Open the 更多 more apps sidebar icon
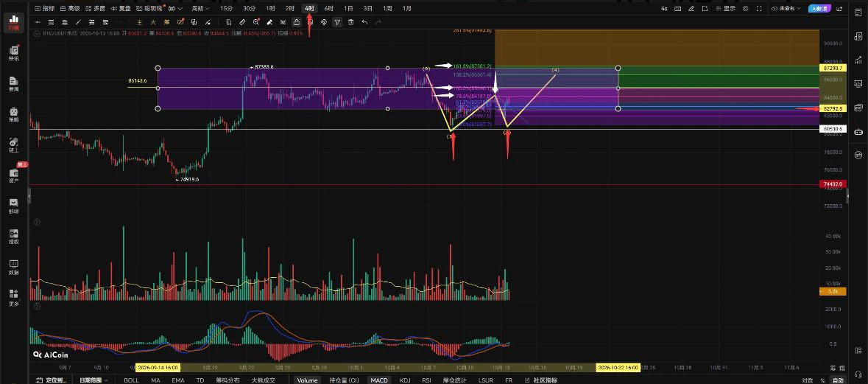Screen dimensions: 868x384 coord(14,298)
